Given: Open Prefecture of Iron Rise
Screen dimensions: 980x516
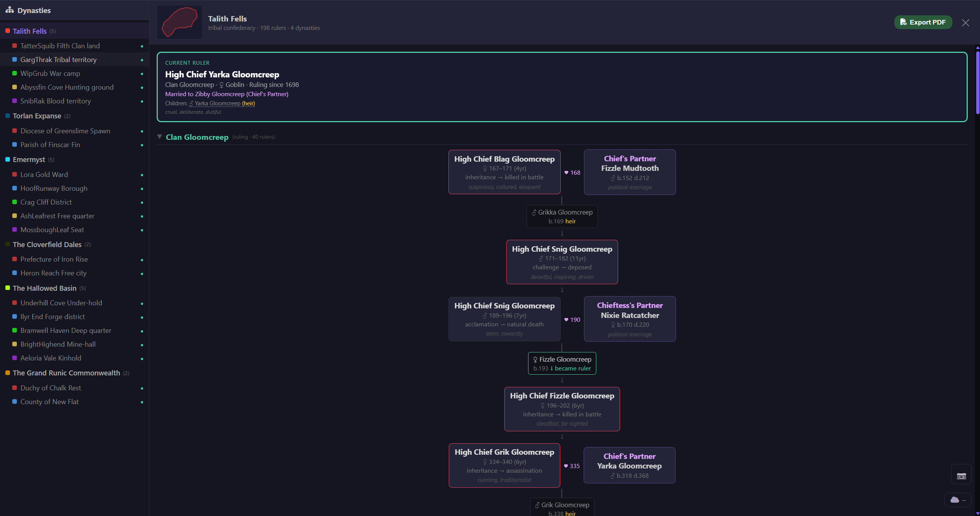Looking at the screenshot, I should coord(74,259).
